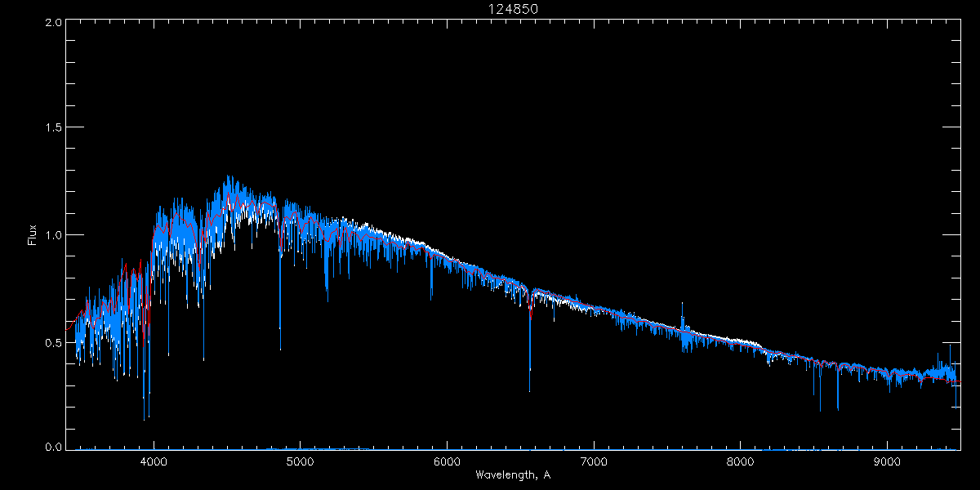Pick the absorption line bottom near 4860
Image resolution: width=980 pixels, height=490 pixels.
click(280, 349)
